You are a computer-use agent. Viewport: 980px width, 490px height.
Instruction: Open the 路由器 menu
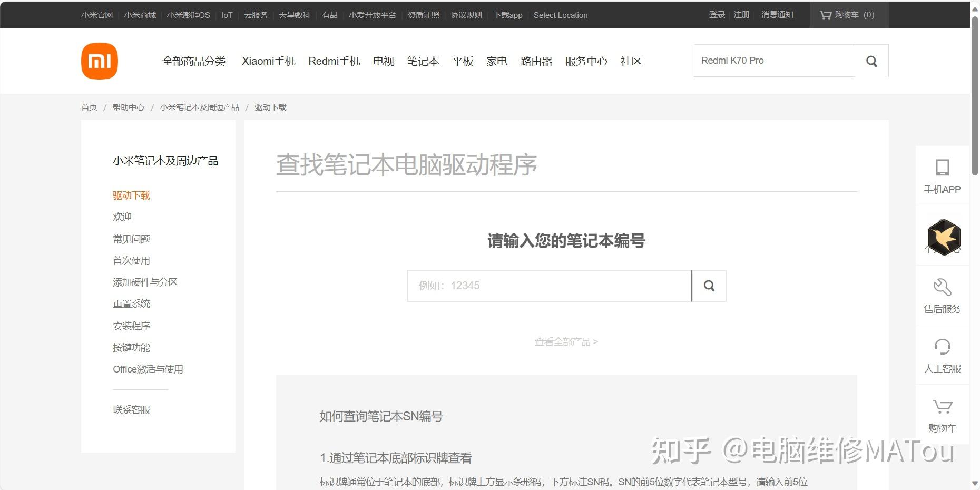point(536,61)
